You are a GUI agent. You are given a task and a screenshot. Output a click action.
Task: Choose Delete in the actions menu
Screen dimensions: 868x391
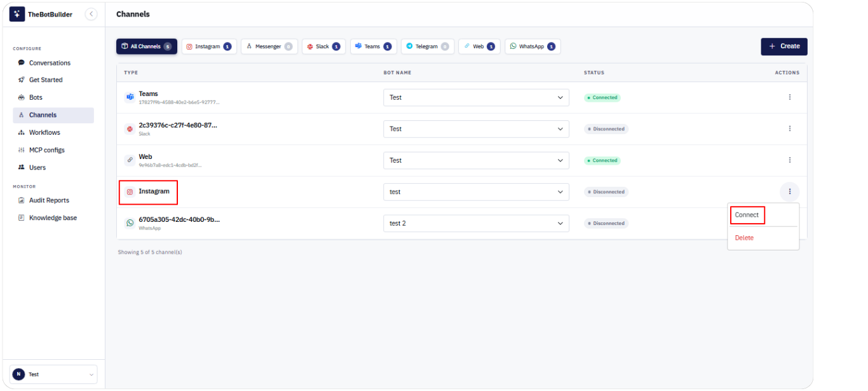(744, 238)
